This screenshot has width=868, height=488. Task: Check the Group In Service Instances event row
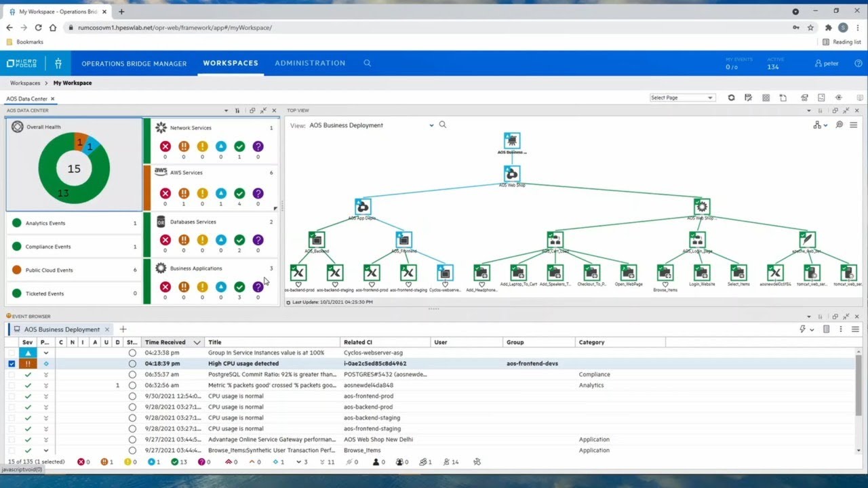(x=12, y=352)
